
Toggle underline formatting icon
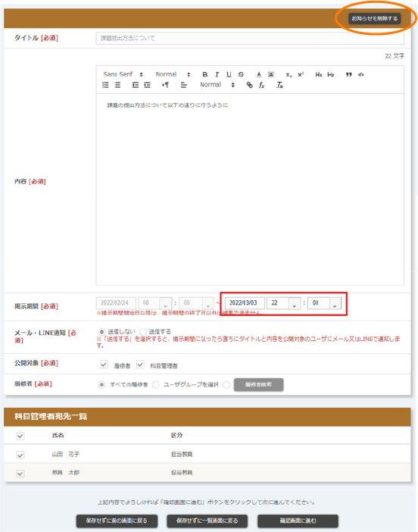click(229, 74)
